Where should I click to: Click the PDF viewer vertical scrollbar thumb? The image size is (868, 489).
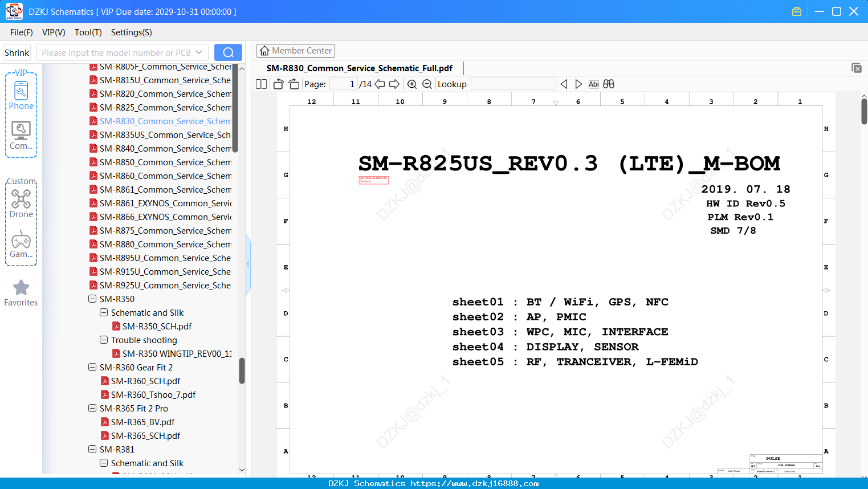pyautogui.click(x=864, y=112)
